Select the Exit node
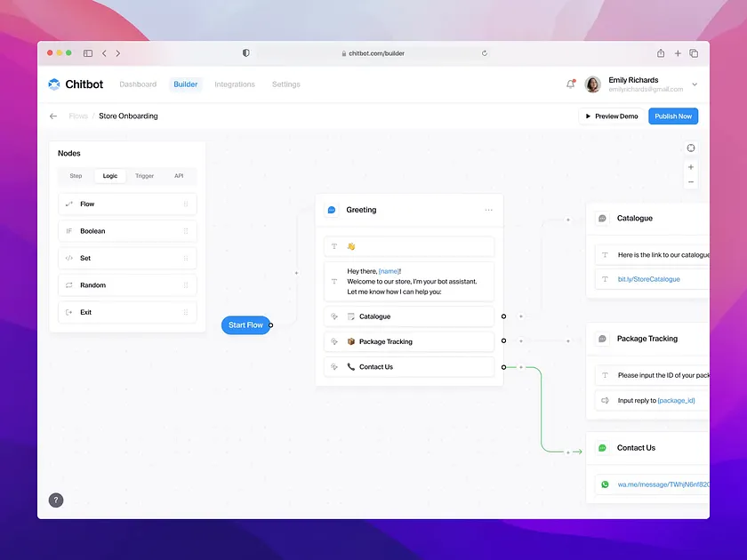Screen dimensions: 747x560 126,312
